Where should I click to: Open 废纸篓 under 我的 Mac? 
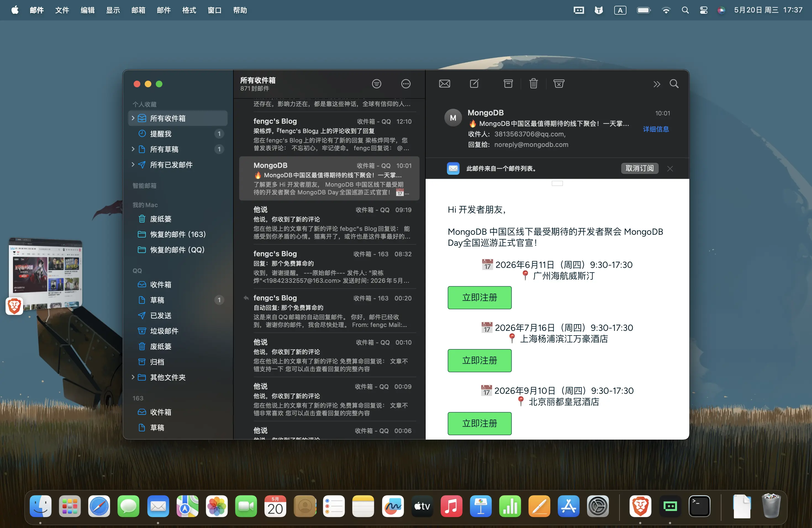click(x=178, y=219)
